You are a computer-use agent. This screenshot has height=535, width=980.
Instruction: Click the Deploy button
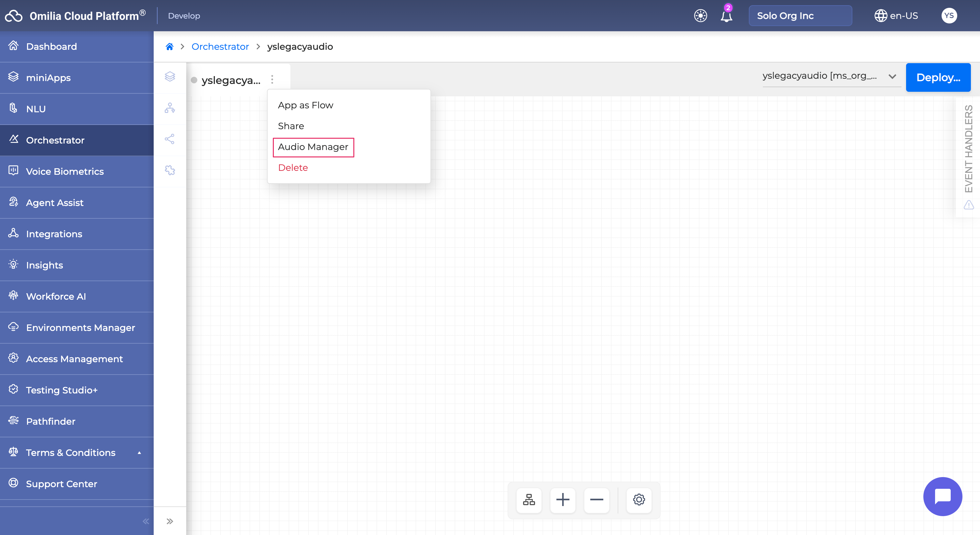[938, 77]
